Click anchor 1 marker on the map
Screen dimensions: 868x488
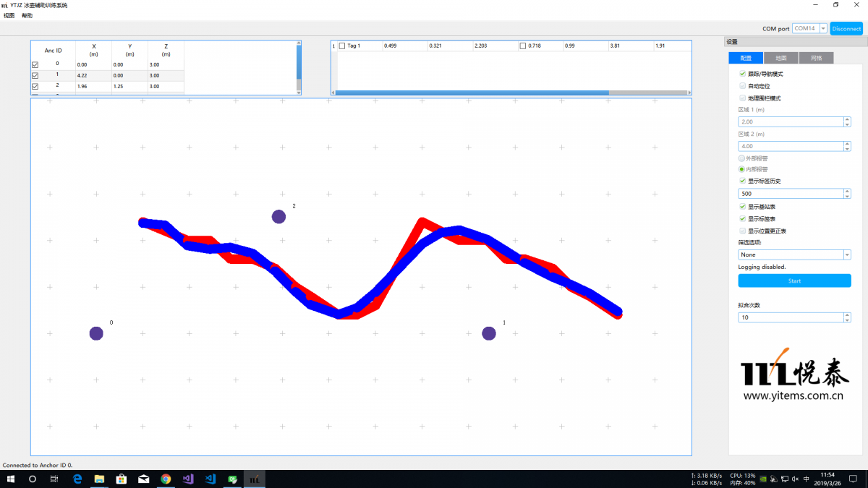[489, 333]
